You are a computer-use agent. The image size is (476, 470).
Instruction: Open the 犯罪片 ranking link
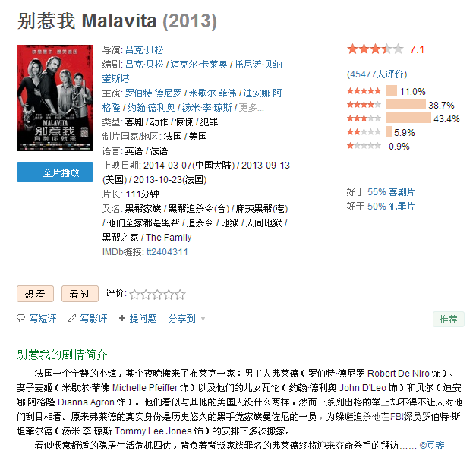(391, 207)
